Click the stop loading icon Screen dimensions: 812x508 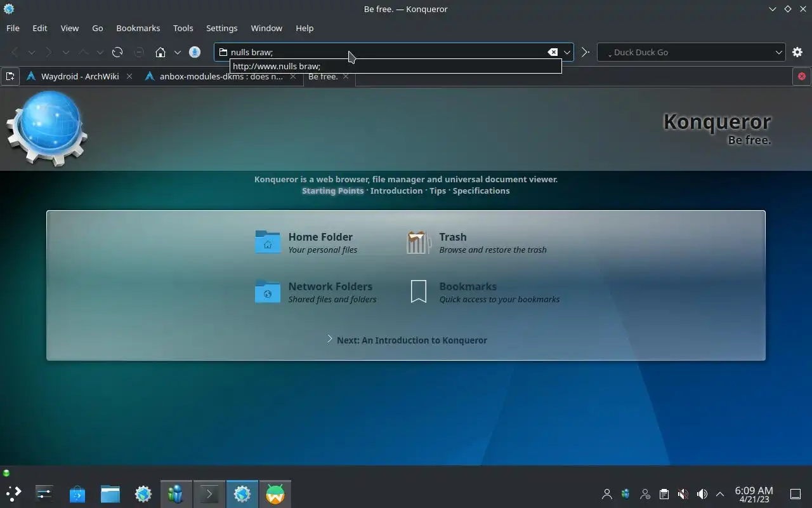coord(139,53)
